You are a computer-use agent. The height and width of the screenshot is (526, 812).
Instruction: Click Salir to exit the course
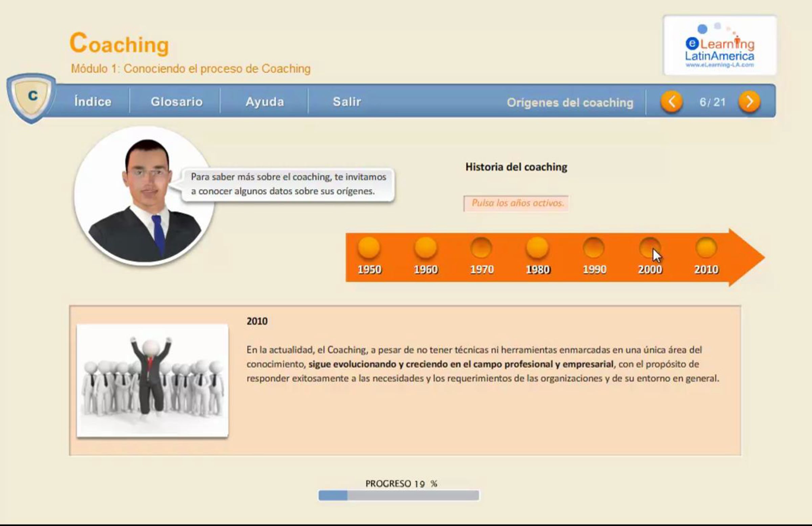click(x=347, y=102)
